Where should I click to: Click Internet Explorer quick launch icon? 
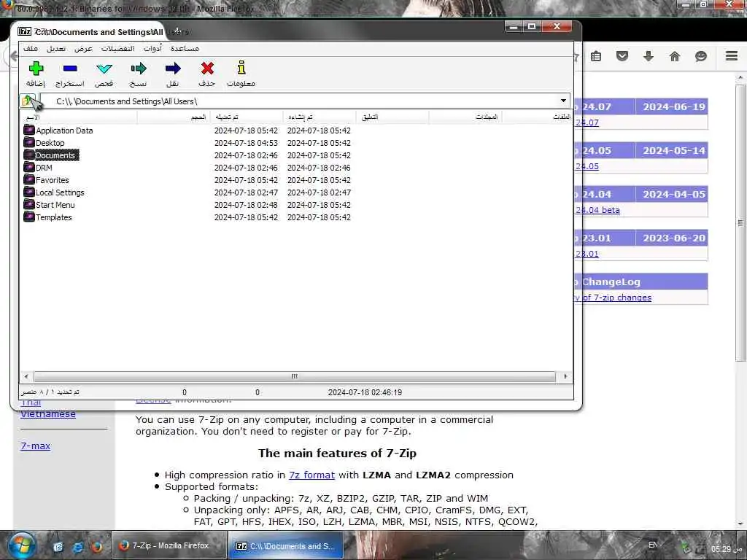[77, 547]
